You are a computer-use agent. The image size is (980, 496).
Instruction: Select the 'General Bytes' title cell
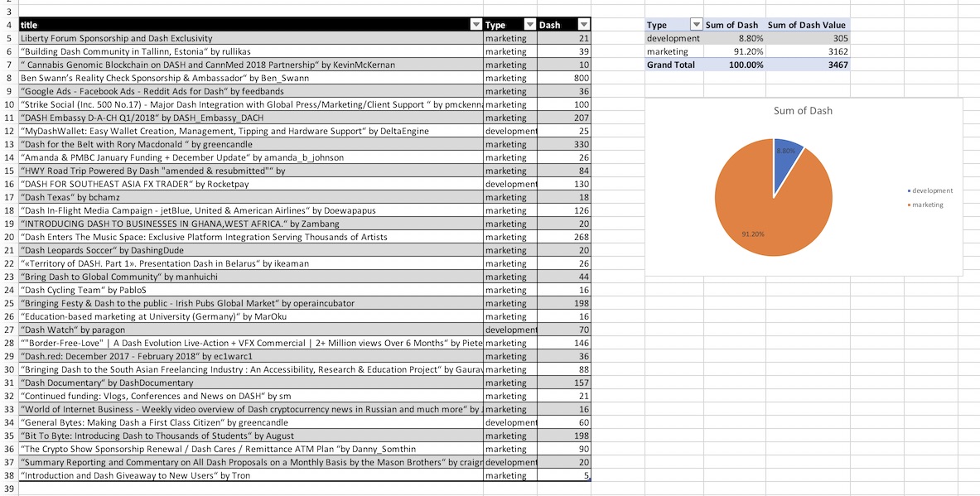251,422
